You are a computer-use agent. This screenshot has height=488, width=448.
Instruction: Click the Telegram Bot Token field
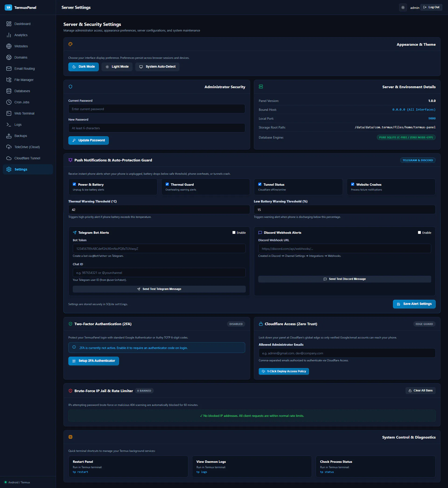(x=159, y=249)
